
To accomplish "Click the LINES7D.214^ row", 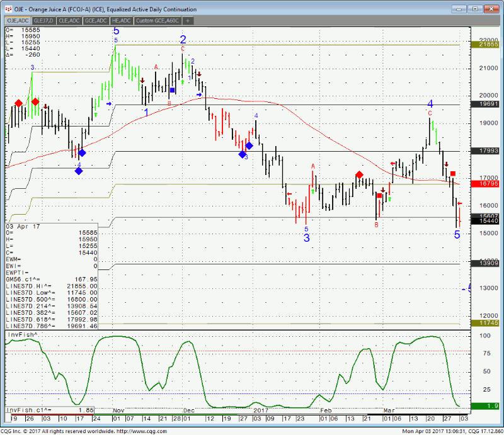I will click(x=52, y=306).
